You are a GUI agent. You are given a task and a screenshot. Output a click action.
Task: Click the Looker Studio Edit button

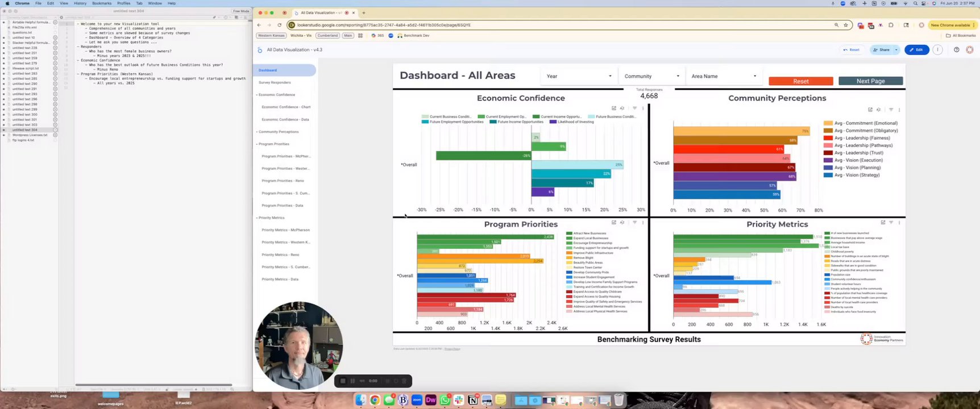click(916, 50)
